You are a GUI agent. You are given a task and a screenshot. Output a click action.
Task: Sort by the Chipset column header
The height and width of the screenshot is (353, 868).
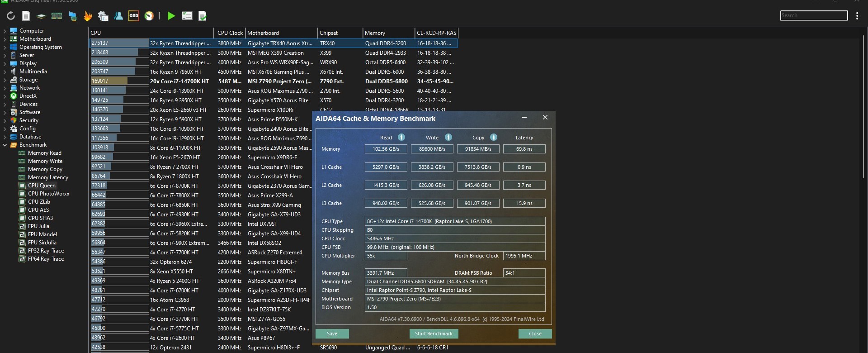[340, 33]
